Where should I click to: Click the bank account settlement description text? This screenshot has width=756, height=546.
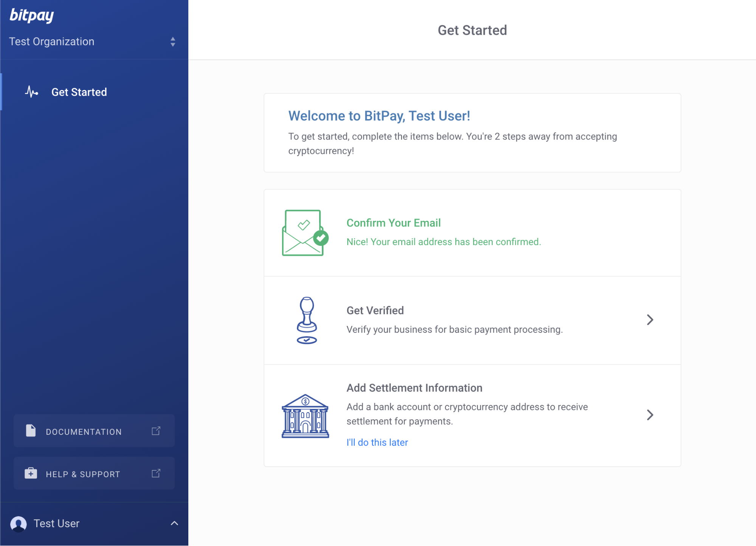click(467, 414)
